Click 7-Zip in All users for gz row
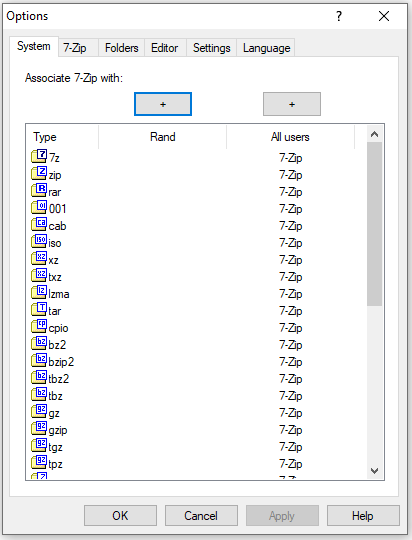Viewport: 412px width, 540px height. point(291,413)
